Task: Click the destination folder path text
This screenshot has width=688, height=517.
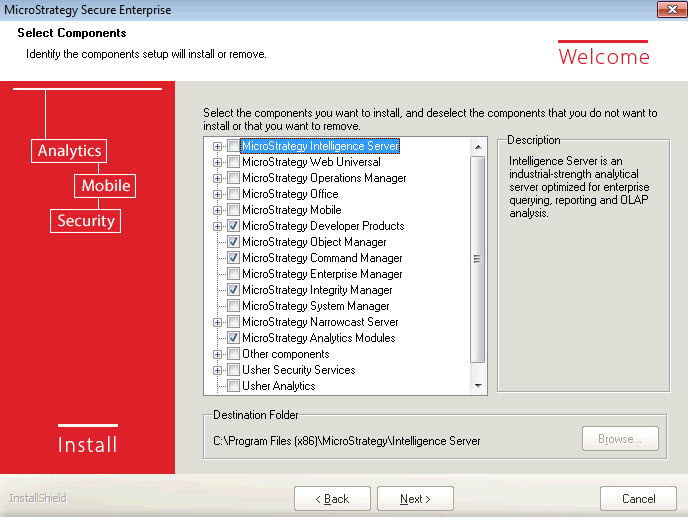Action: (346, 441)
